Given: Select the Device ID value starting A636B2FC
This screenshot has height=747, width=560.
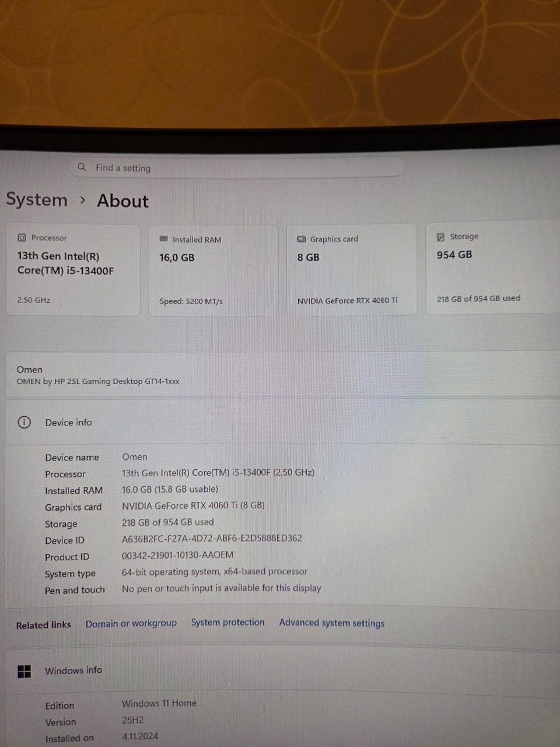Looking at the screenshot, I should [x=212, y=538].
